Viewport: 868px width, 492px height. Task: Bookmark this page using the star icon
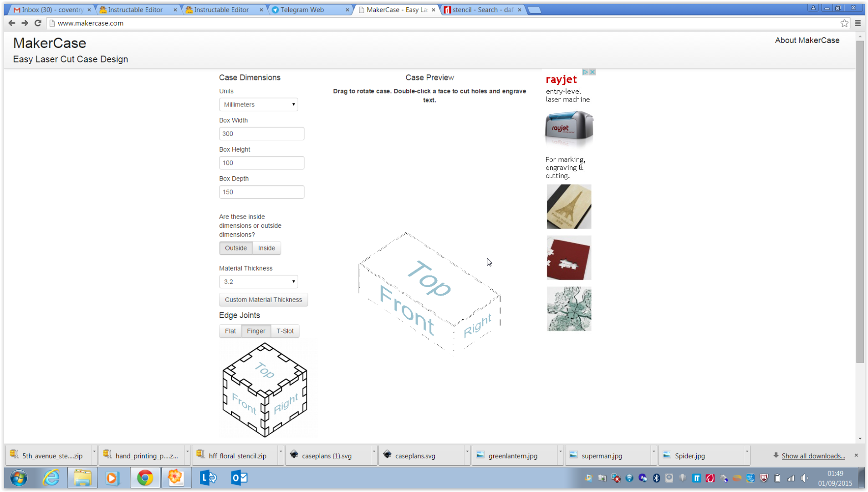point(845,23)
